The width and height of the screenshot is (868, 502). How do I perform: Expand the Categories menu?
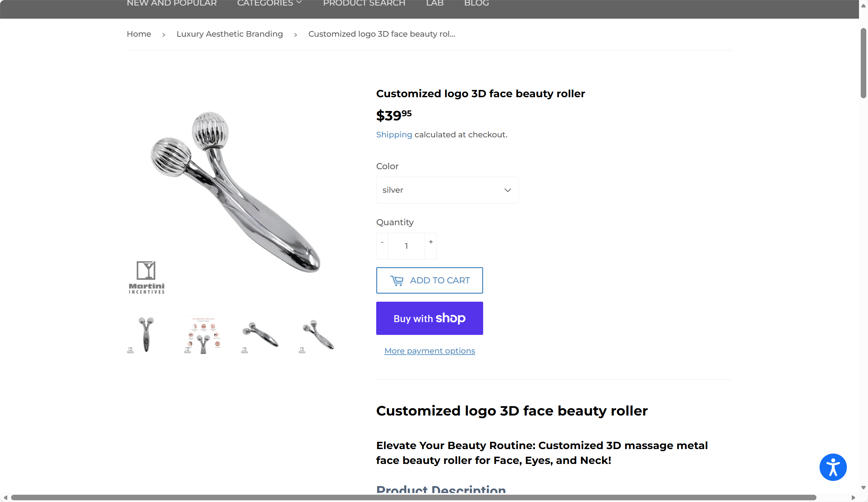(x=269, y=3)
